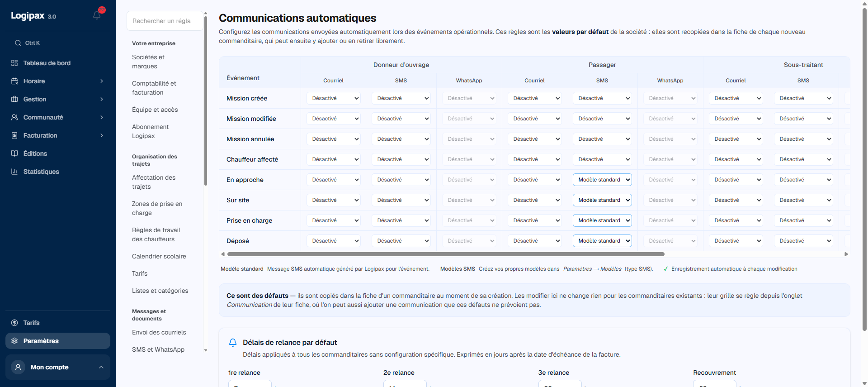Screen dimensions: 868x387
Task: Click the Éditions book icon
Action: click(14, 153)
